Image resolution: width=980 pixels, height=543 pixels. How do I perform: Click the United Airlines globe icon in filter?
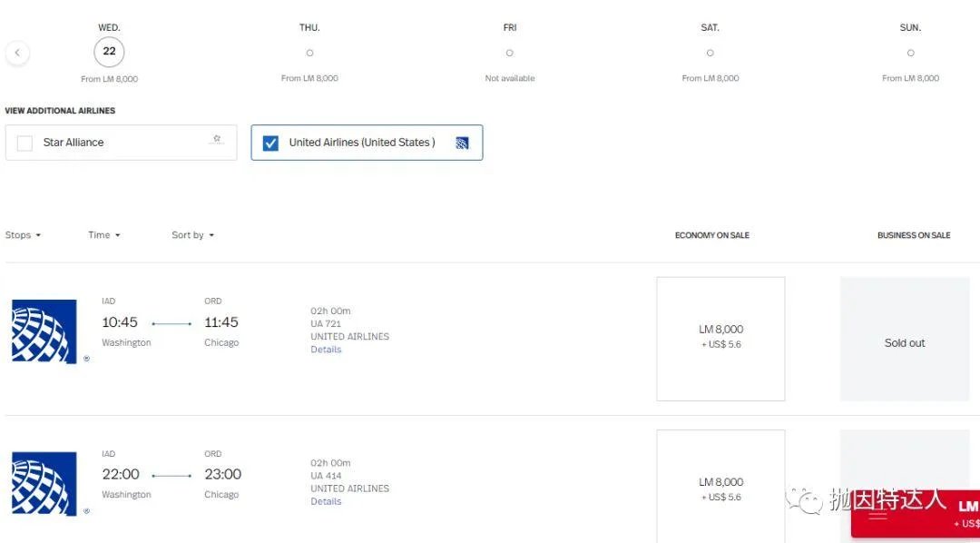pos(462,143)
